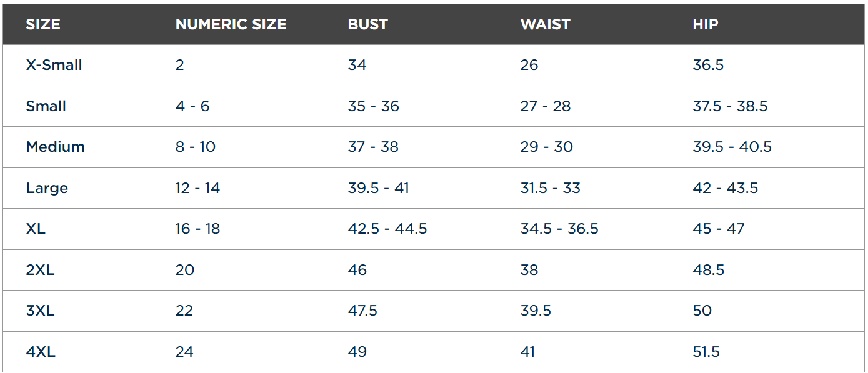Click hip value 51.5 cell
The image size is (868, 373).
click(706, 352)
